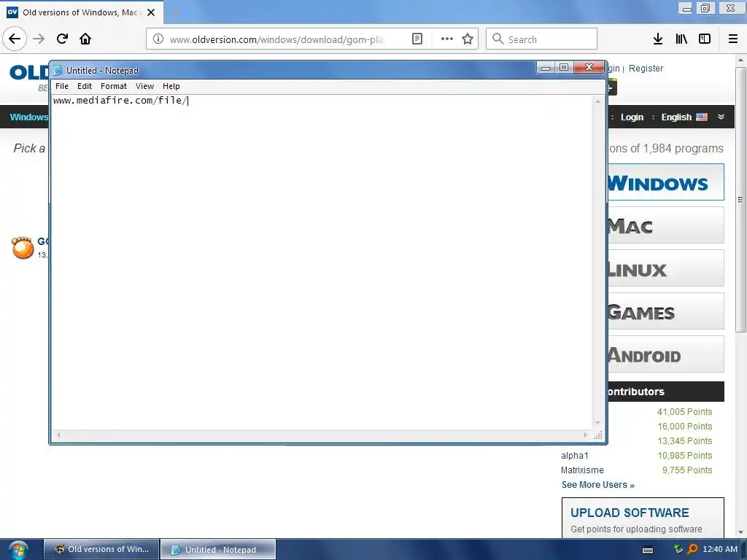747x560 pixels.
Task: Click the network tray icon
Action: [678, 549]
